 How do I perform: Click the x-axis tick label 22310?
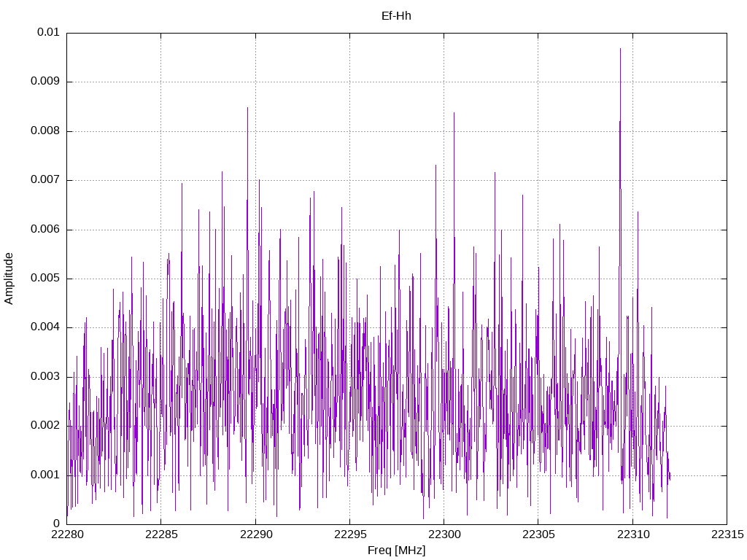pyautogui.click(x=632, y=534)
